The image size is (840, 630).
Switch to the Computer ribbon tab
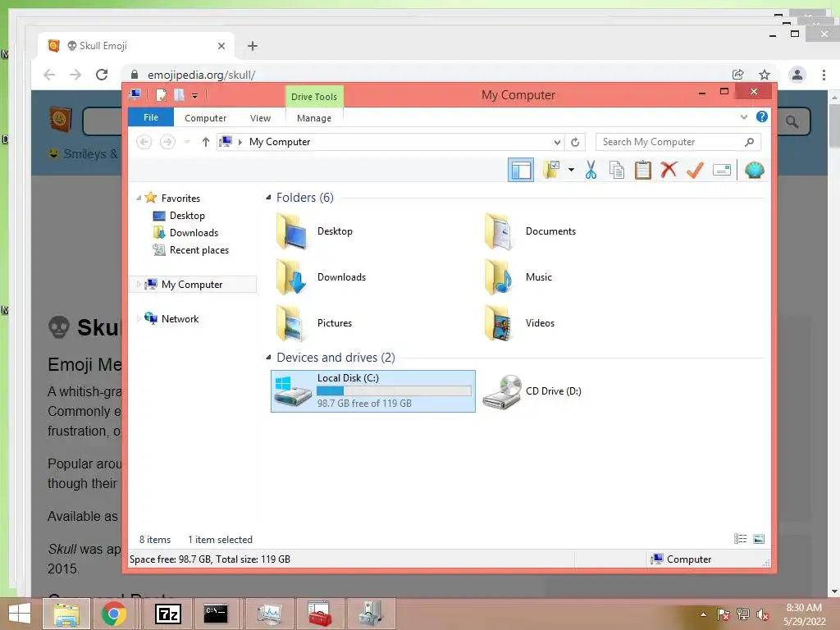point(205,118)
